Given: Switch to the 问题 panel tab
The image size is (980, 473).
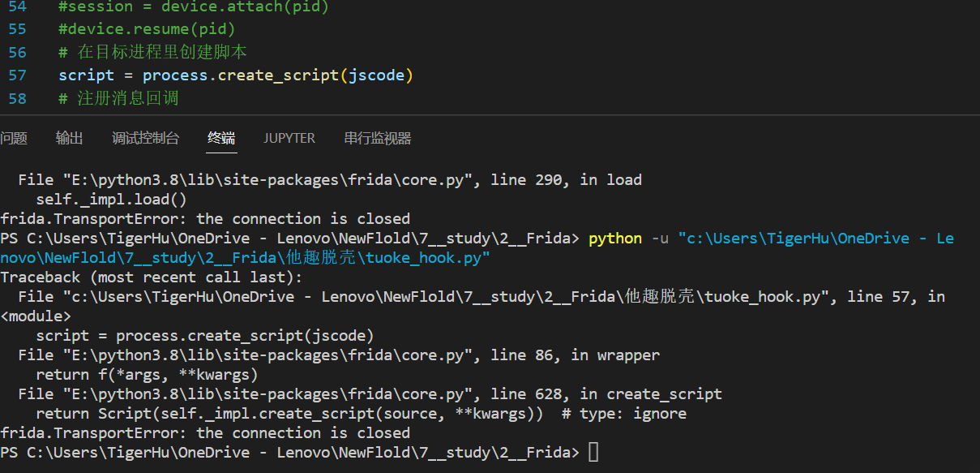Looking at the screenshot, I should click(x=14, y=139).
